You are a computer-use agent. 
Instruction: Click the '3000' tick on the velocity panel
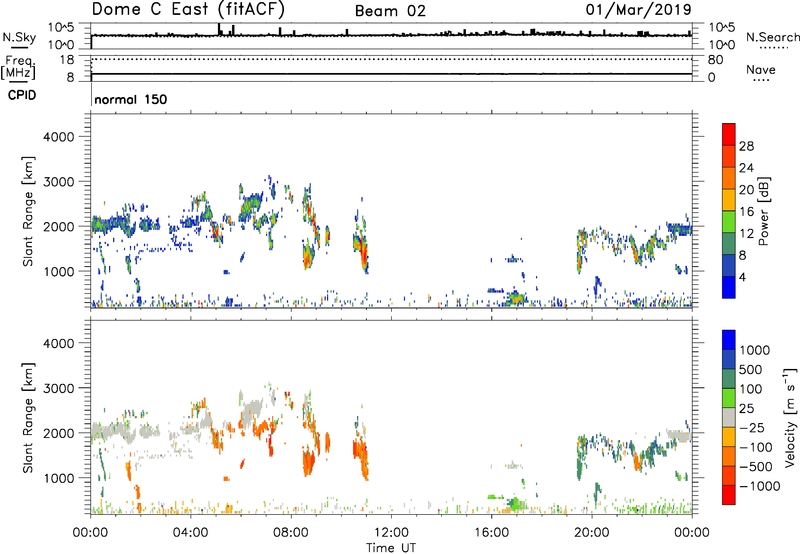(x=58, y=388)
